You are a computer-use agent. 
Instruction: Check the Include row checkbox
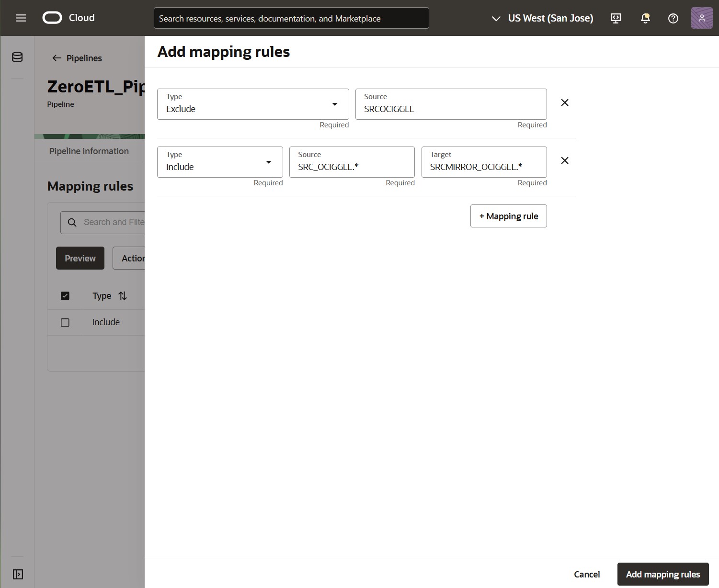[65, 322]
